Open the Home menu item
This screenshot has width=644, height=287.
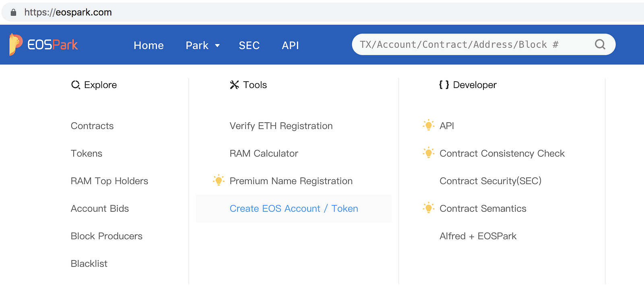pyautogui.click(x=149, y=45)
